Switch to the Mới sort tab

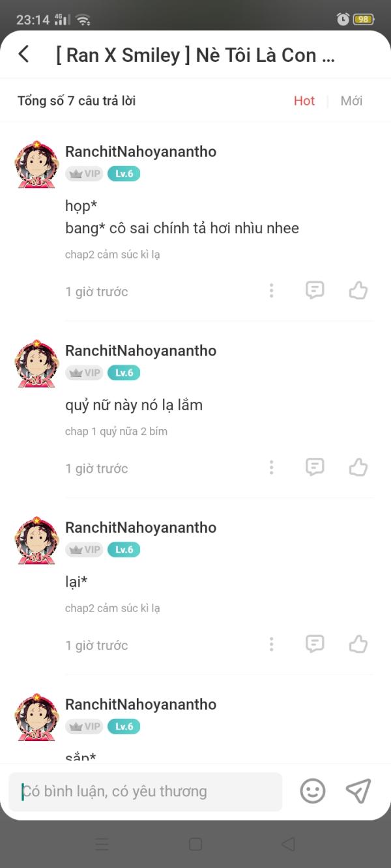click(x=351, y=101)
